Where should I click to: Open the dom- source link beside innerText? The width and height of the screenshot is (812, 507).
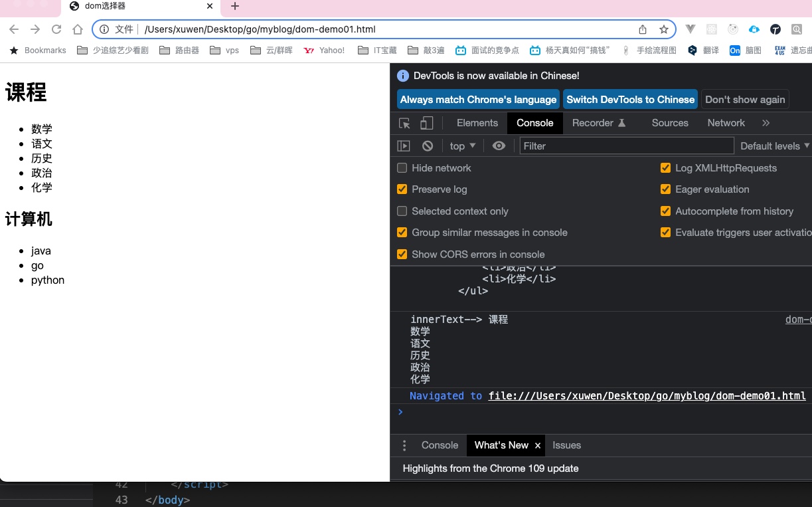point(798,320)
